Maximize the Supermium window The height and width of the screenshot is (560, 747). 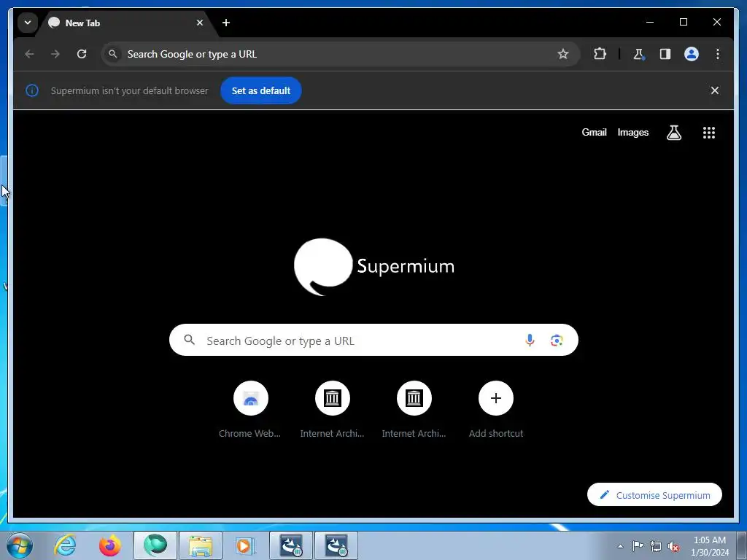point(683,23)
